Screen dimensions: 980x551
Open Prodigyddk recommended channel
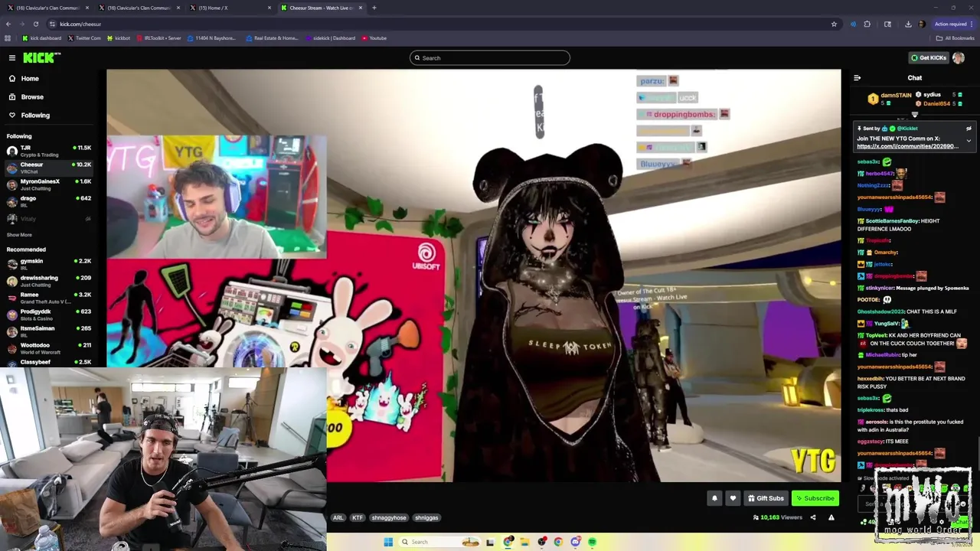tap(49, 314)
